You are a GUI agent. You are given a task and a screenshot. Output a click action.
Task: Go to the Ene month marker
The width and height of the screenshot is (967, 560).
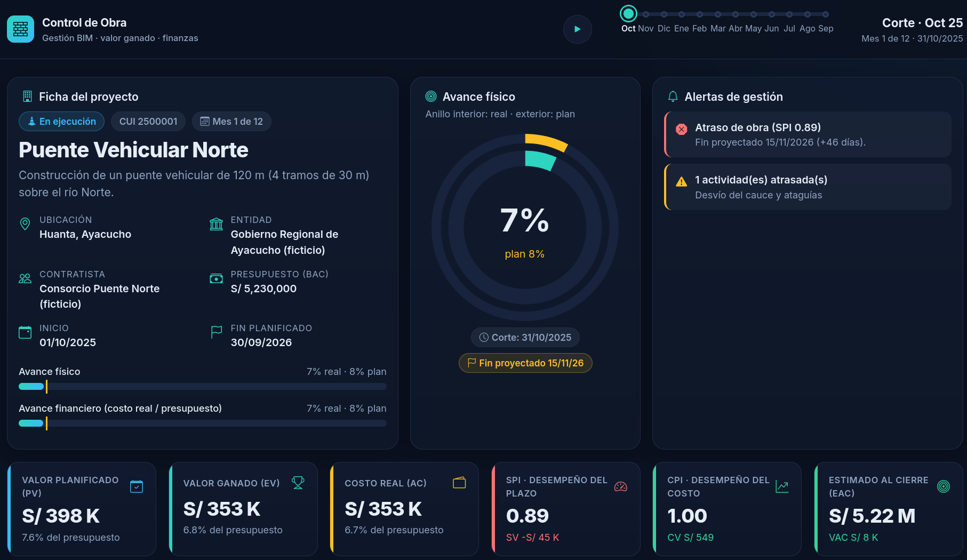pos(682,14)
